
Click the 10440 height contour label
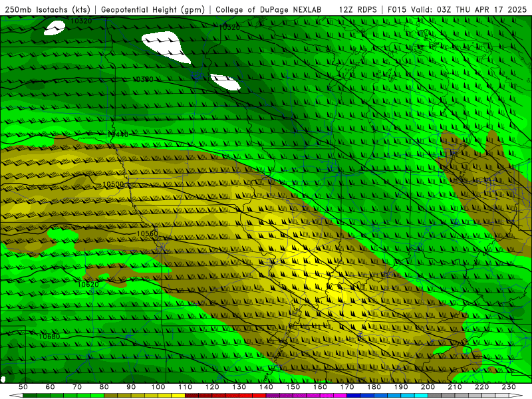pos(118,134)
